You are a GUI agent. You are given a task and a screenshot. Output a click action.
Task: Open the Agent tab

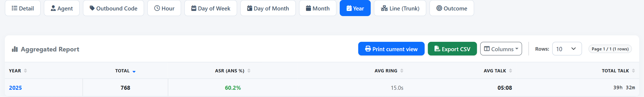[x=62, y=8]
